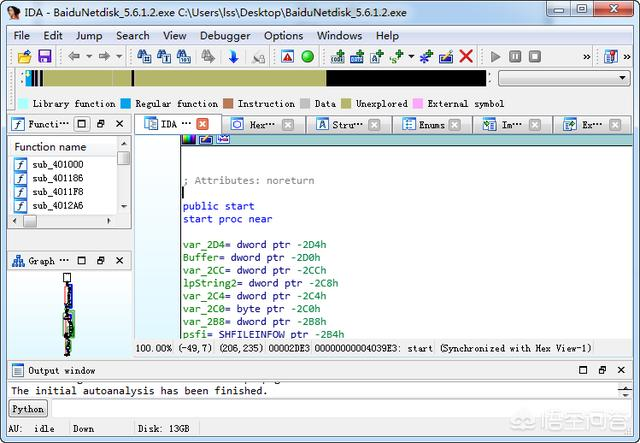Open the back-arrow history dropdown

(x=89, y=56)
